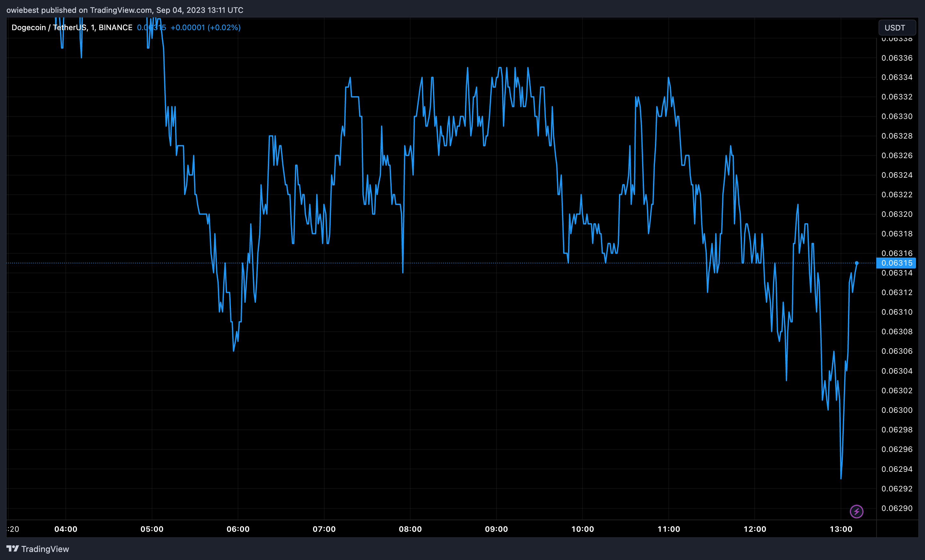This screenshot has height=560, width=925.
Task: Click the 07:00 time axis label
Action: (324, 529)
